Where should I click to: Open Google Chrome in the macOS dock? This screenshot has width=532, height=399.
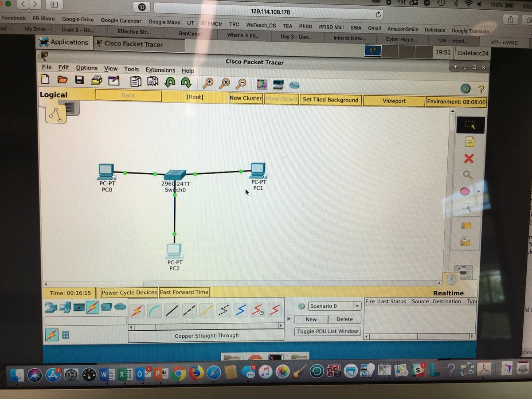point(179,373)
